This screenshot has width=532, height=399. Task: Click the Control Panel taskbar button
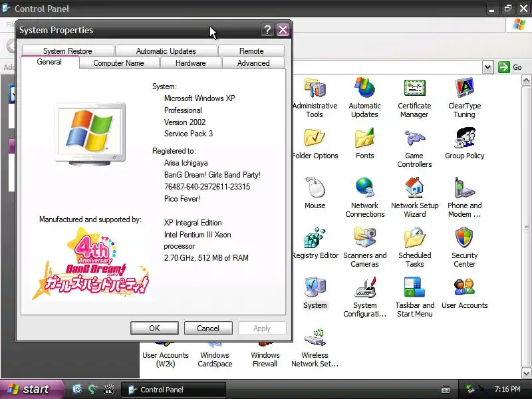click(173, 390)
